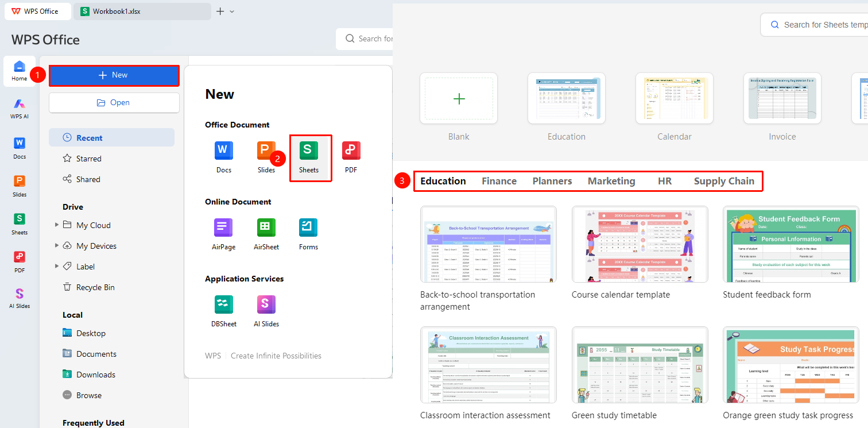
Task: Select the Finance template category tab
Action: point(499,181)
